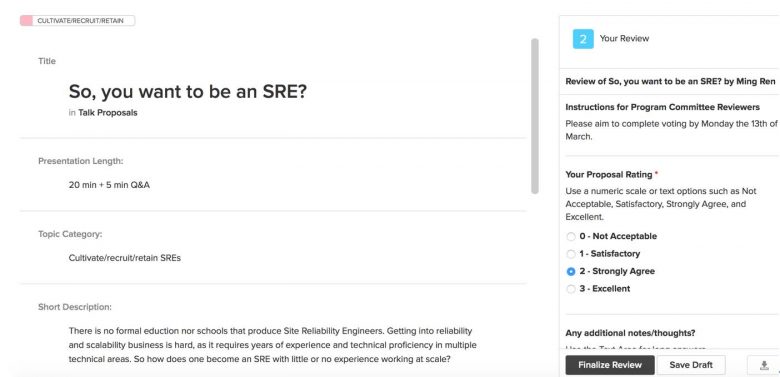Click the Cultivate/recruit/retain SREs category value
The width and height of the screenshot is (780, 377).
point(125,258)
